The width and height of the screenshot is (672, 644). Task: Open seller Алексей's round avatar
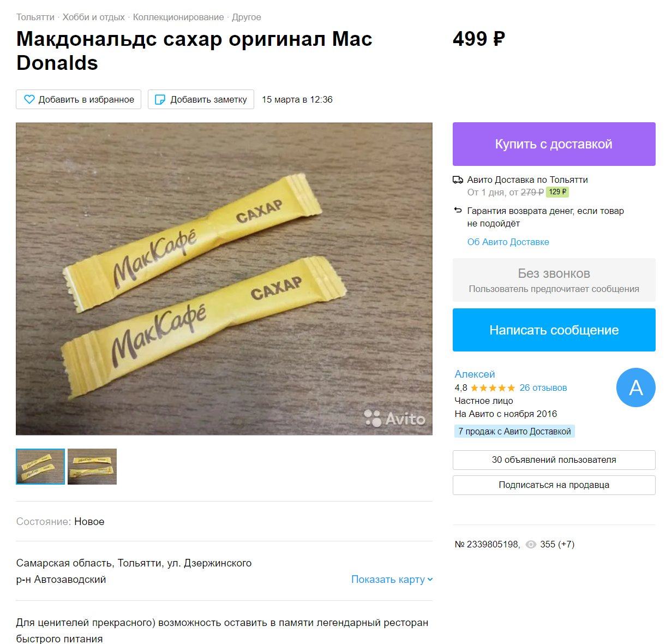(x=635, y=387)
